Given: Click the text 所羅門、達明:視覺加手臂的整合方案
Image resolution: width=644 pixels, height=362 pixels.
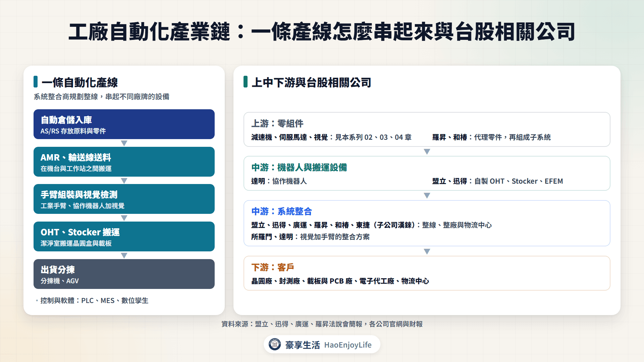Looking at the screenshot, I should pos(310,237).
